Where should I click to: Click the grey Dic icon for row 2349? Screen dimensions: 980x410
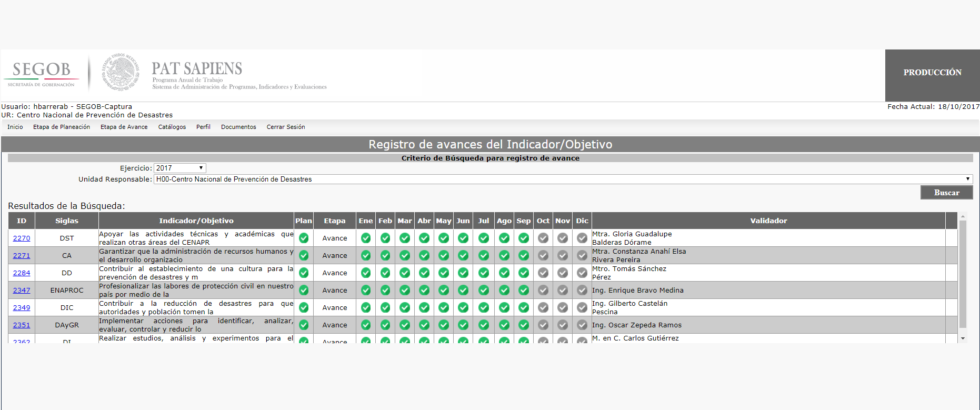(x=582, y=307)
